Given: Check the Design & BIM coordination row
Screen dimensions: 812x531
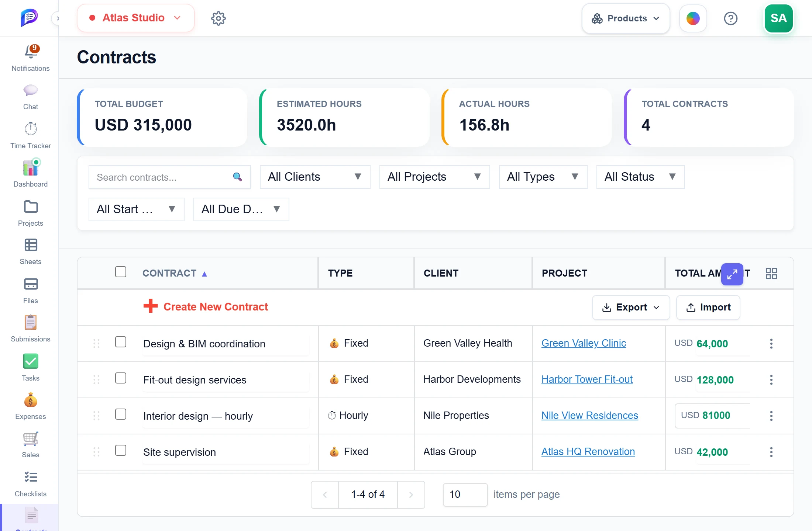Looking at the screenshot, I should (x=121, y=342).
